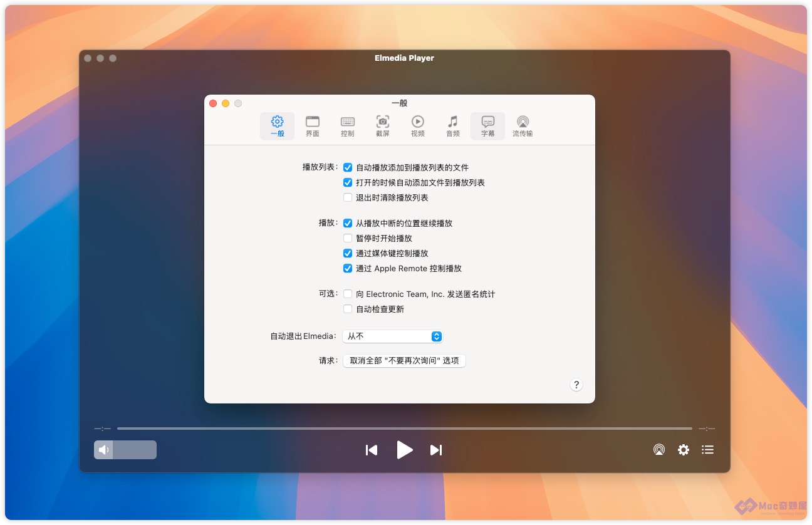Open the 自动退出Elmedia dropdown showing 从不
Viewport: 812px width, 525px height.
coord(393,336)
